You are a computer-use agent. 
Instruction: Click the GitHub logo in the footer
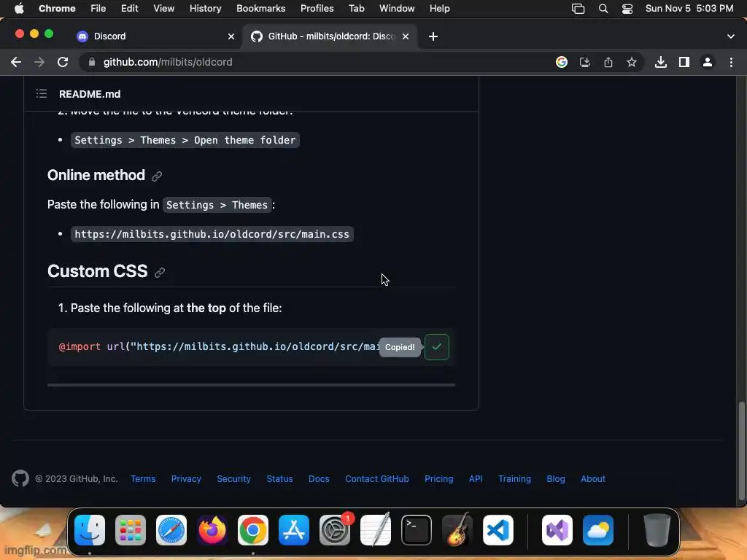click(x=20, y=478)
